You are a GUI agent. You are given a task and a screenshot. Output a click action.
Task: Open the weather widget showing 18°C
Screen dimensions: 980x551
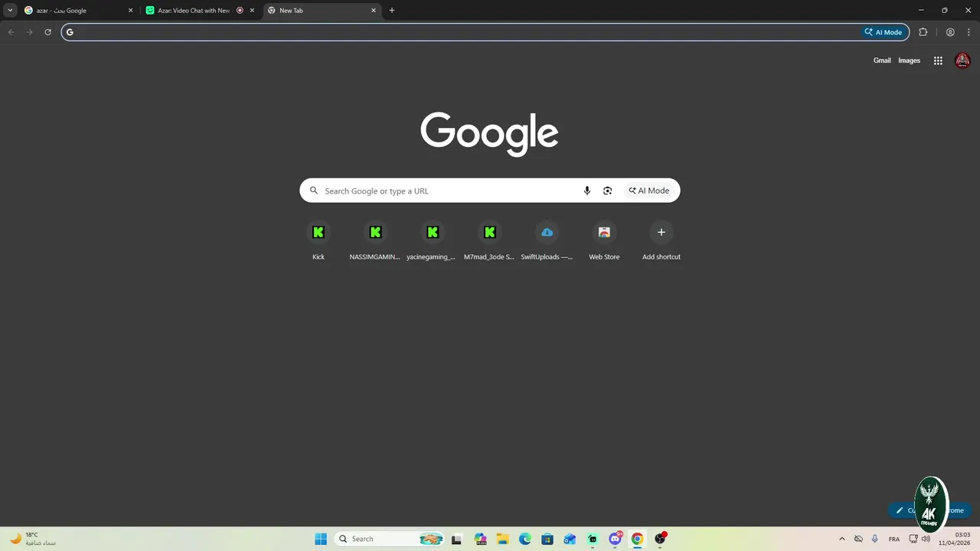(x=33, y=539)
